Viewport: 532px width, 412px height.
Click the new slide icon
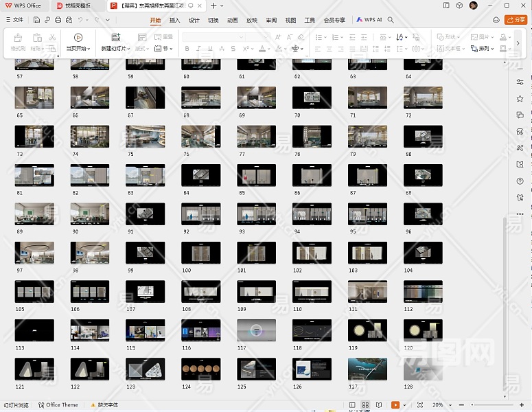tap(115, 38)
